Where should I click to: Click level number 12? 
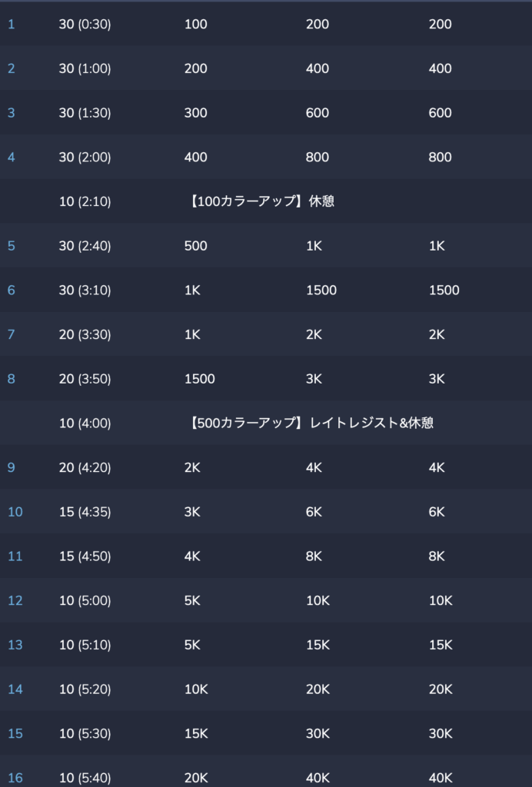click(15, 600)
